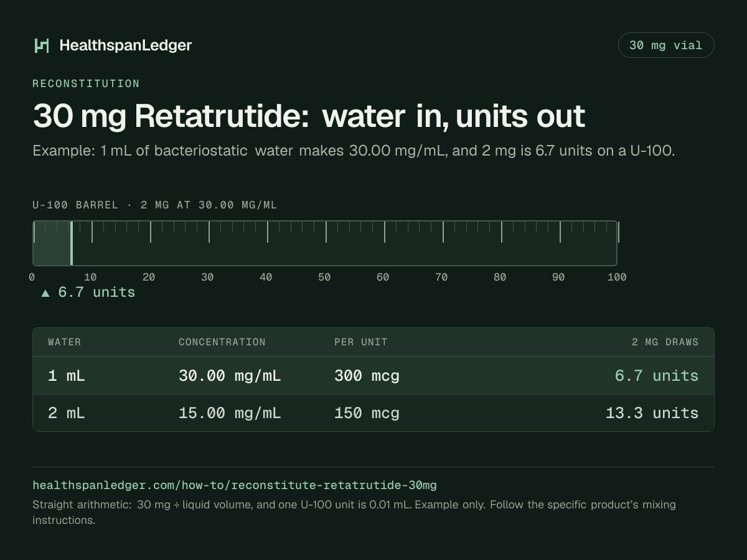
Task: Click the 2 mL water cell
Action: (67, 413)
